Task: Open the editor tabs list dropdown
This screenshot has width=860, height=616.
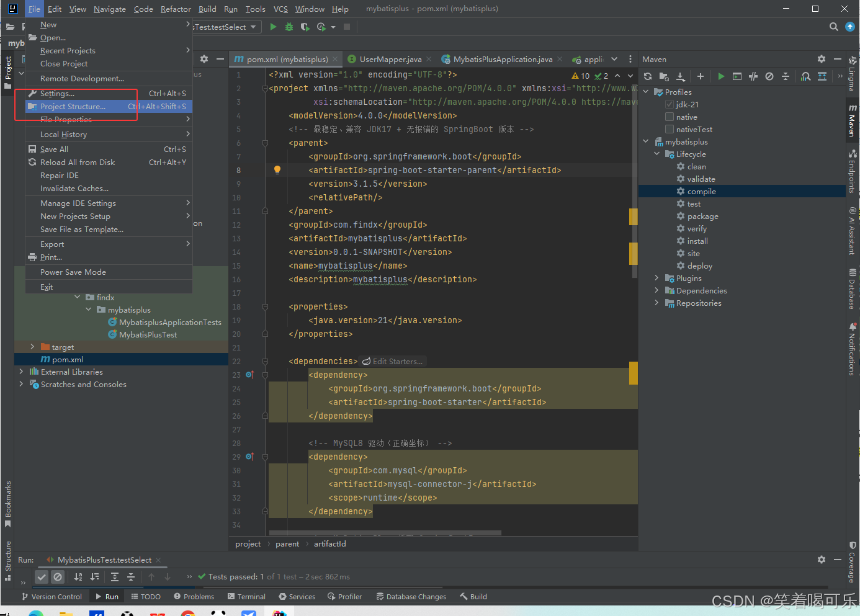Action: point(614,59)
